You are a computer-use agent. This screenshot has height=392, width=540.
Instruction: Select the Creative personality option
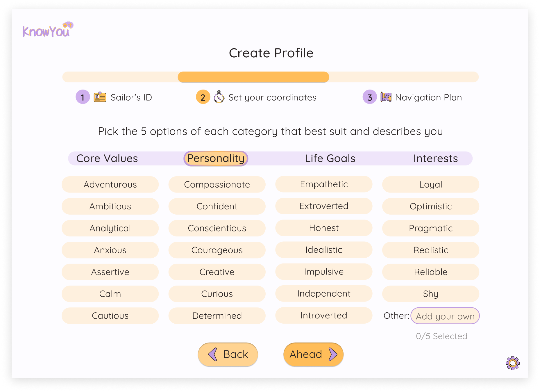[x=217, y=272]
